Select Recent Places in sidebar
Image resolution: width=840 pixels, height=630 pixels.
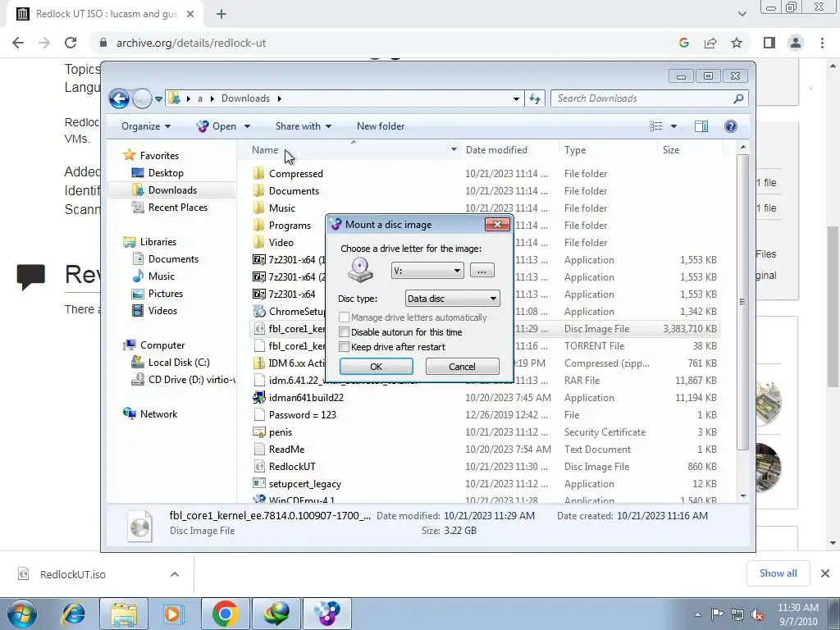tap(177, 208)
